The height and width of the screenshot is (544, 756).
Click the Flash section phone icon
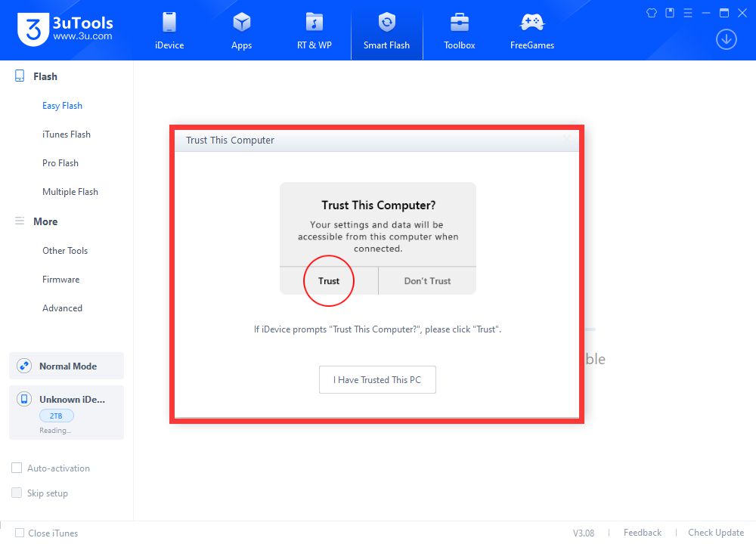20,76
